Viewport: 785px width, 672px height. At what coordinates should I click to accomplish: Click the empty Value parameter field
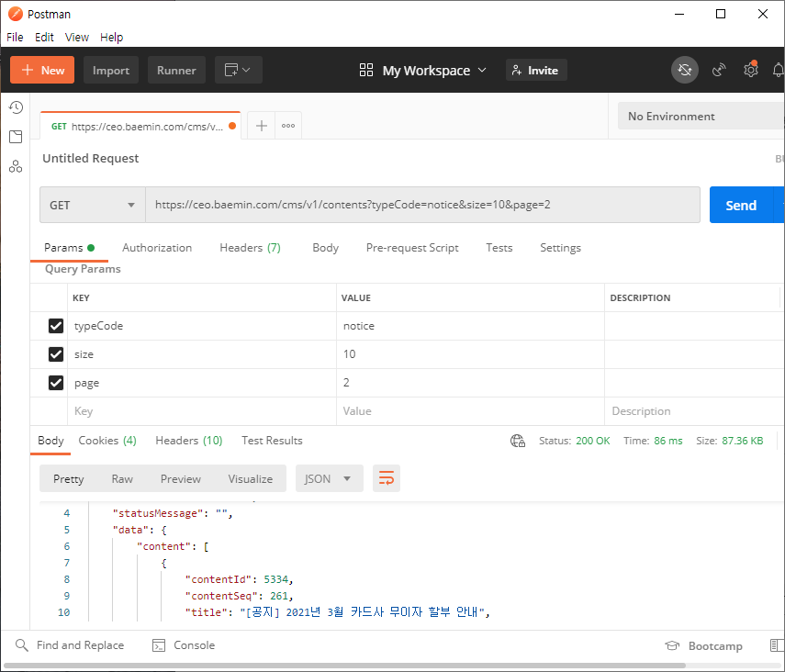470,411
